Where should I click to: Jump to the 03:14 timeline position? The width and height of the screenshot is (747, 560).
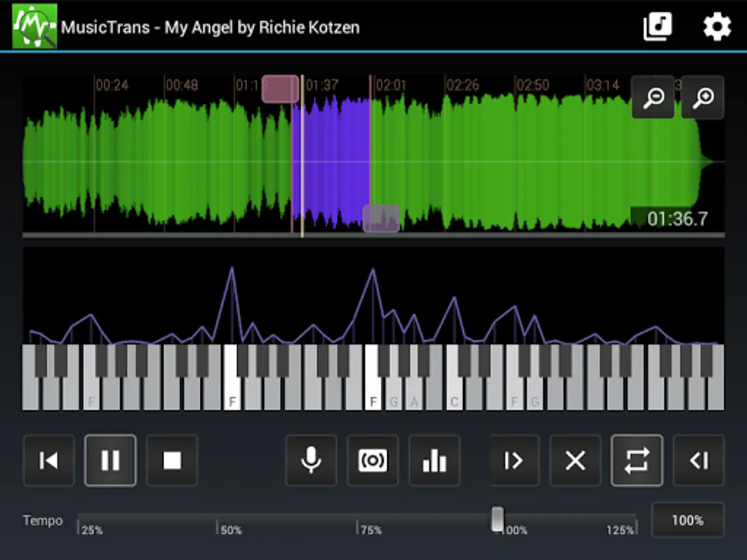pyautogui.click(x=603, y=85)
